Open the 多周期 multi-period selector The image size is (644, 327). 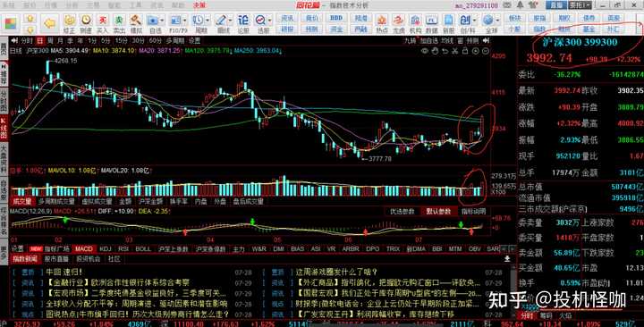tap(176, 40)
